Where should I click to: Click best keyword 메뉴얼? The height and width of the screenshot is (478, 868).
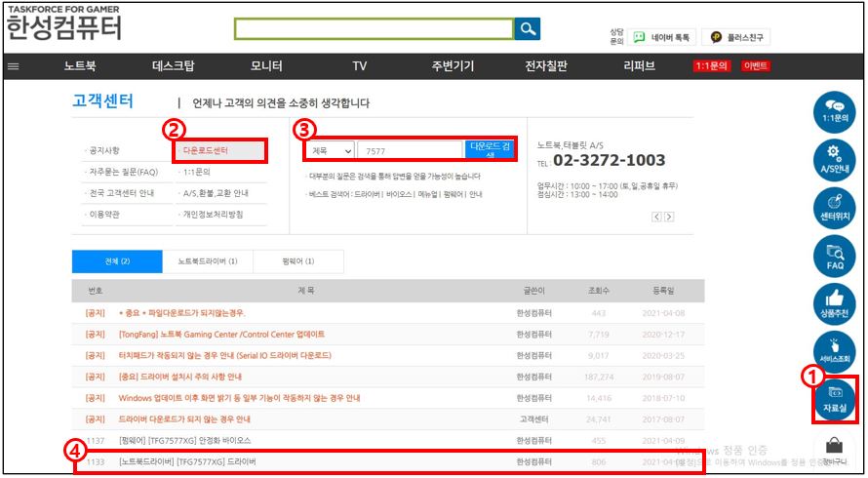427,195
